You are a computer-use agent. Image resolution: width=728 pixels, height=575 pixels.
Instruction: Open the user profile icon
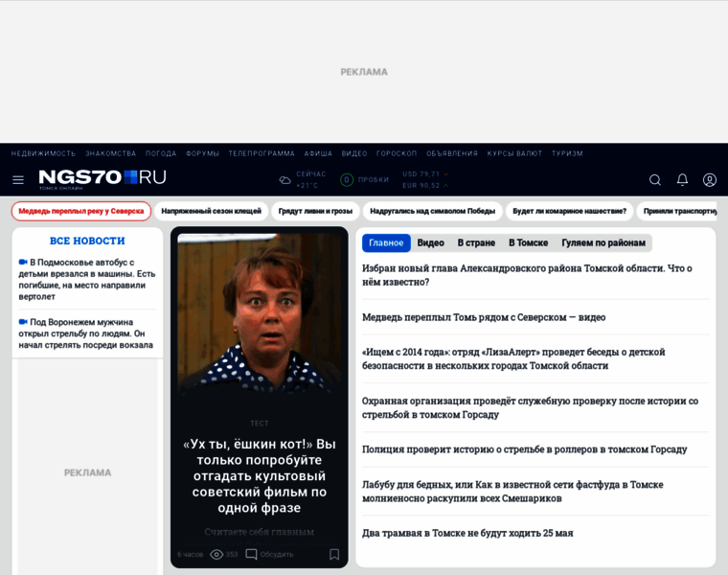[710, 180]
